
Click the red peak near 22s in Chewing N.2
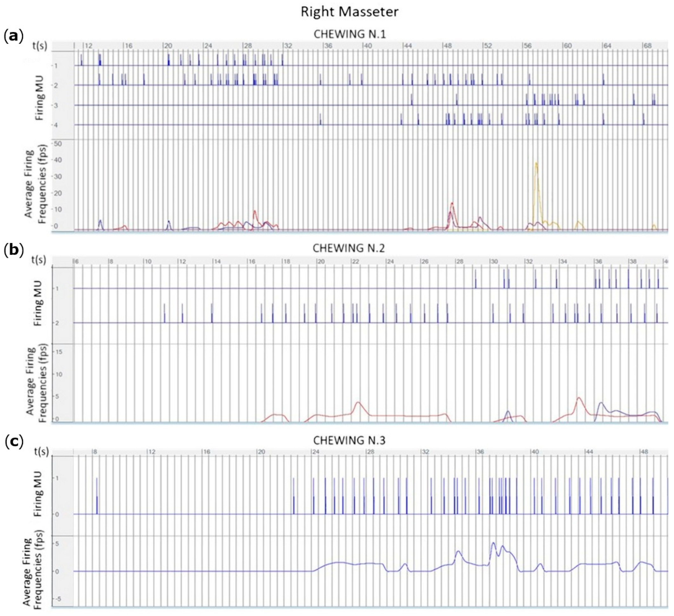[x=358, y=403]
